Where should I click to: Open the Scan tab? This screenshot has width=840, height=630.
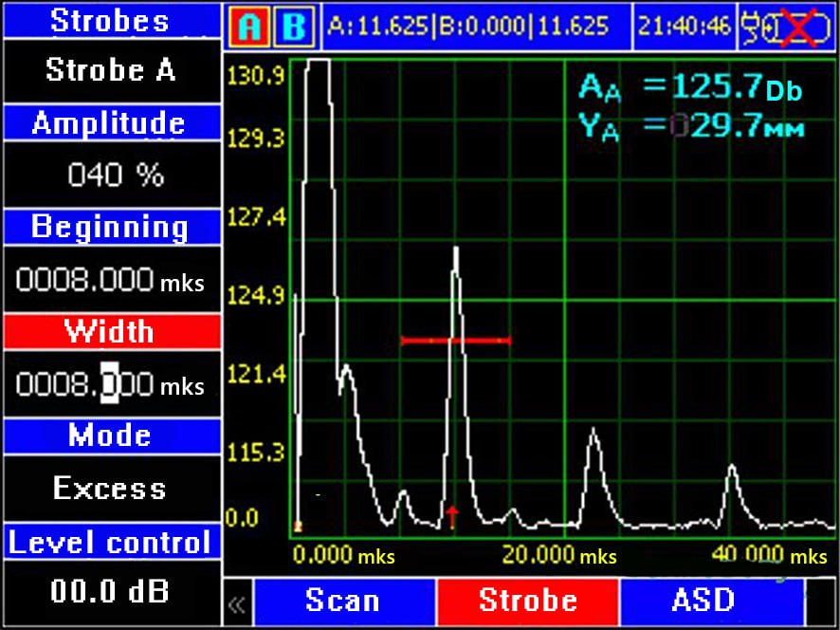pyautogui.click(x=341, y=602)
